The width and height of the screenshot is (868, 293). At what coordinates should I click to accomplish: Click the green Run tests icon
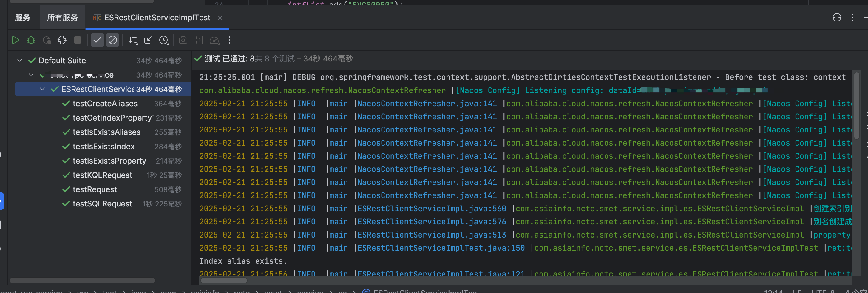point(16,40)
